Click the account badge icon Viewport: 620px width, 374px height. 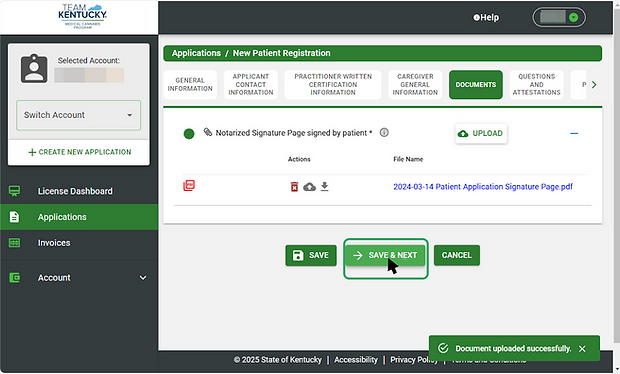point(34,69)
